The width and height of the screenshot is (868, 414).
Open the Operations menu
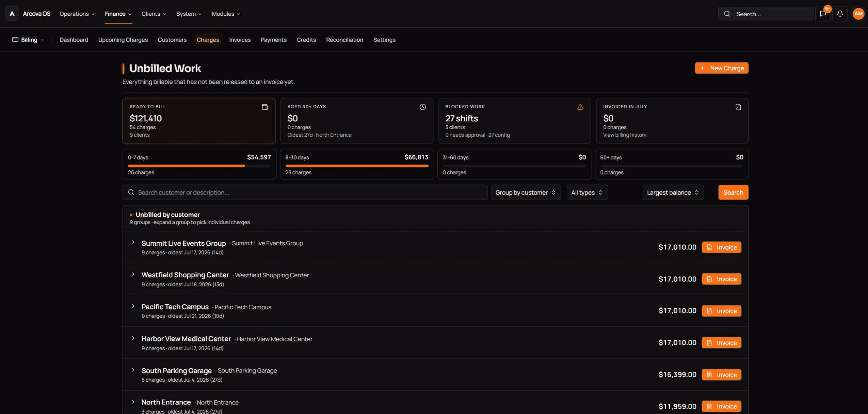tap(77, 14)
